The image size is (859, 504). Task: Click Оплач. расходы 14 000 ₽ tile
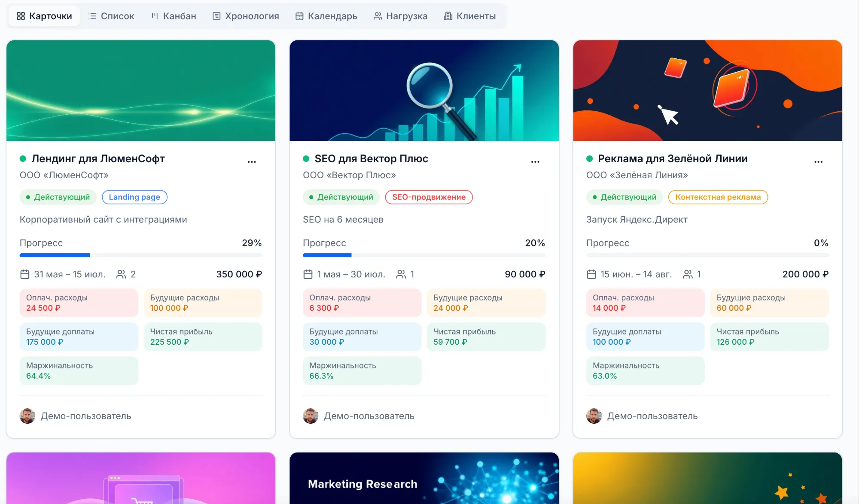645,303
